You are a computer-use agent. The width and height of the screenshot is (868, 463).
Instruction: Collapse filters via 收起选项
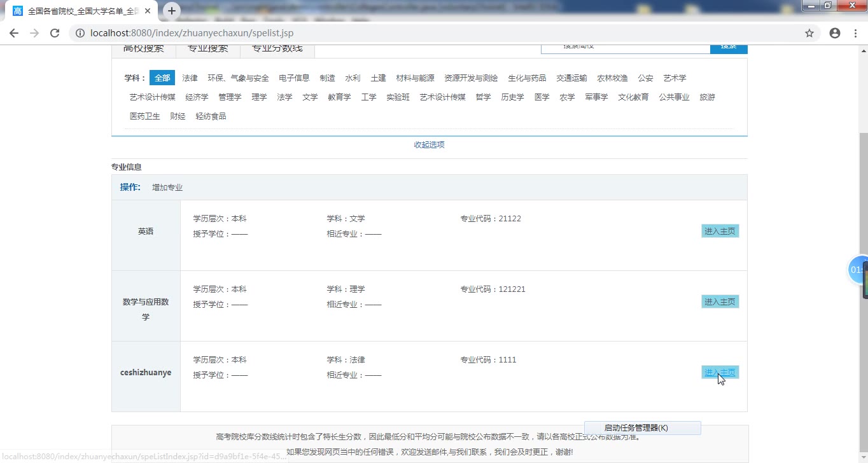429,145
